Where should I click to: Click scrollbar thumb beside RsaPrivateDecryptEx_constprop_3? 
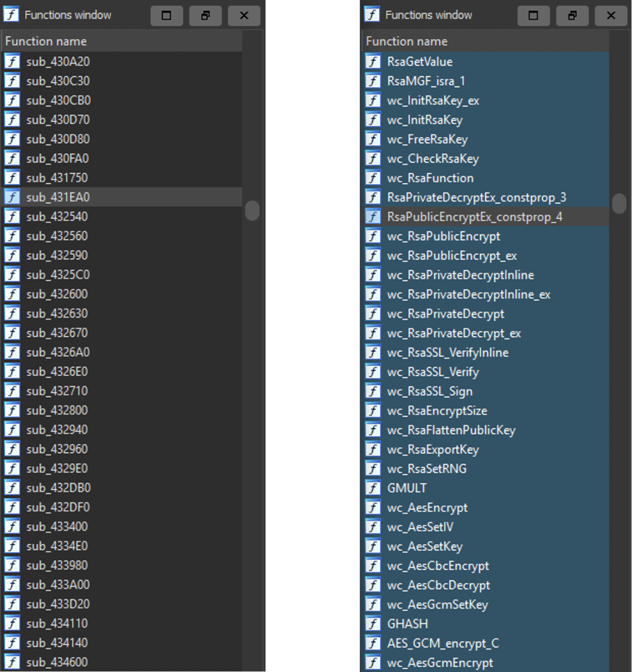tap(619, 203)
